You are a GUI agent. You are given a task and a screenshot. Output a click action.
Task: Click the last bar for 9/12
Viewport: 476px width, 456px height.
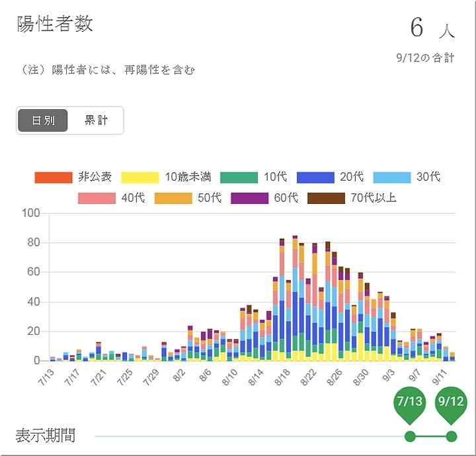(x=453, y=357)
